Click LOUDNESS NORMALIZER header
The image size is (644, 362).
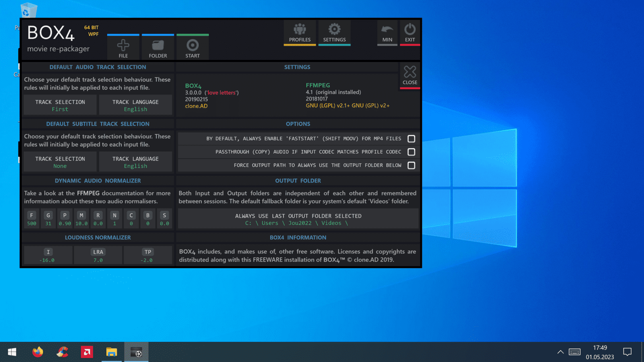pos(98,237)
